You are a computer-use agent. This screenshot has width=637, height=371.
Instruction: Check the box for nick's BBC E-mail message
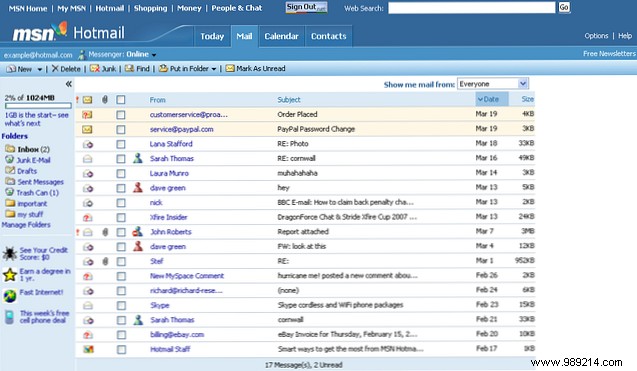pyautogui.click(x=121, y=203)
